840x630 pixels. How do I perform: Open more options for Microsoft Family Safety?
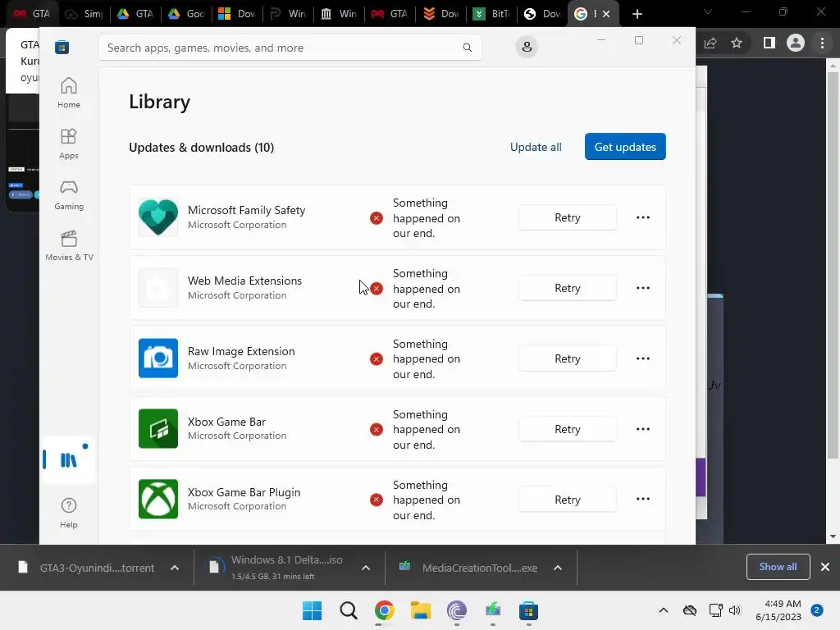pos(643,217)
